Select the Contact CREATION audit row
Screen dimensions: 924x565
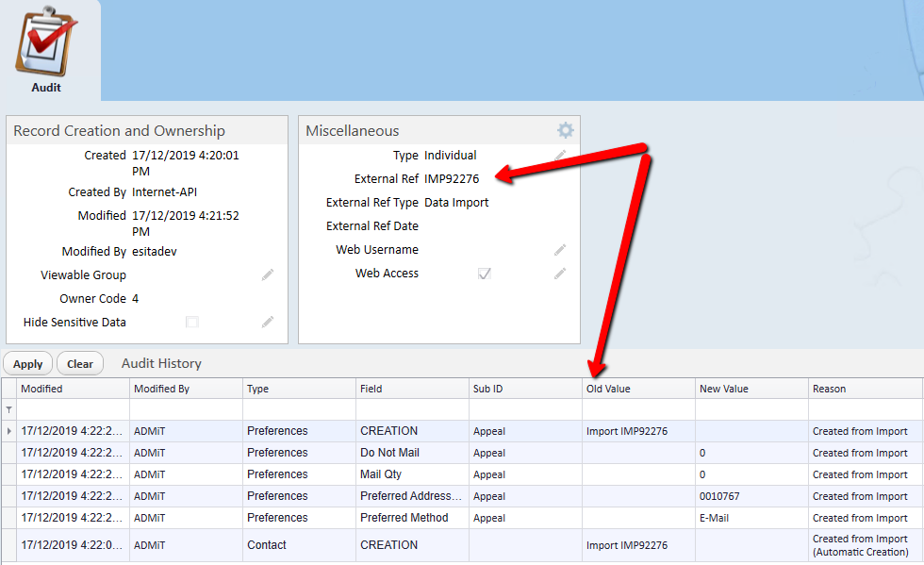pyautogui.click(x=462, y=545)
